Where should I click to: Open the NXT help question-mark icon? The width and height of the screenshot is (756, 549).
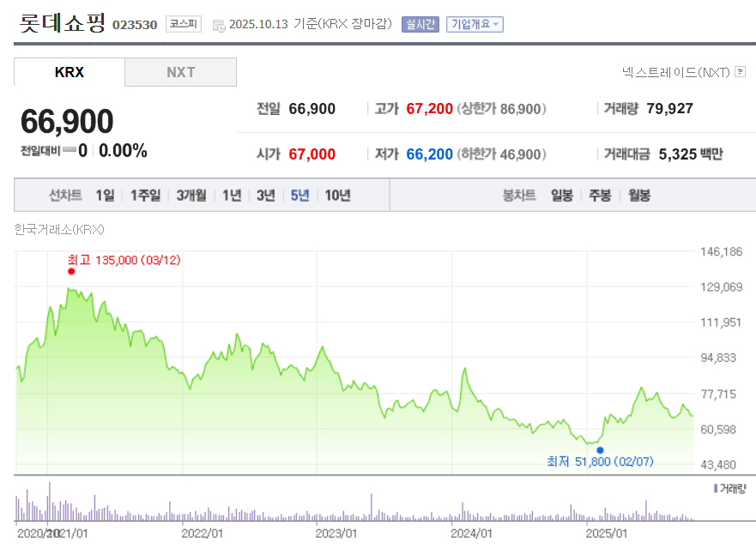point(740,72)
